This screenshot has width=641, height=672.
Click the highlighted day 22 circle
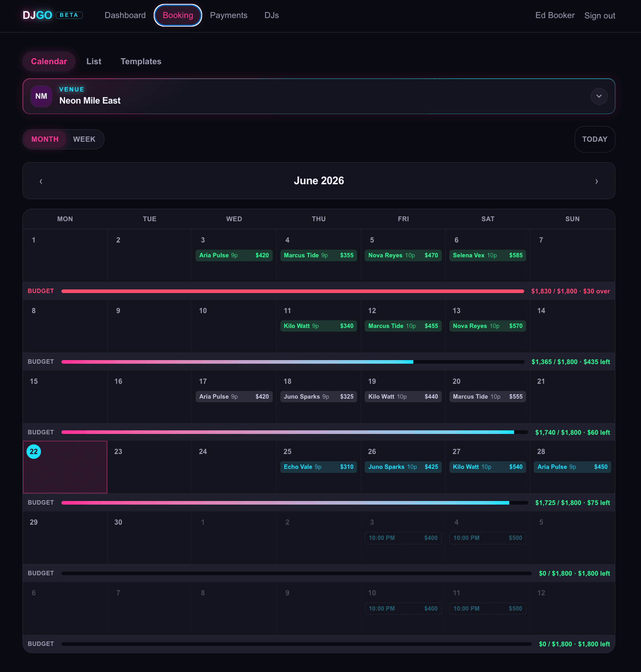tap(34, 452)
